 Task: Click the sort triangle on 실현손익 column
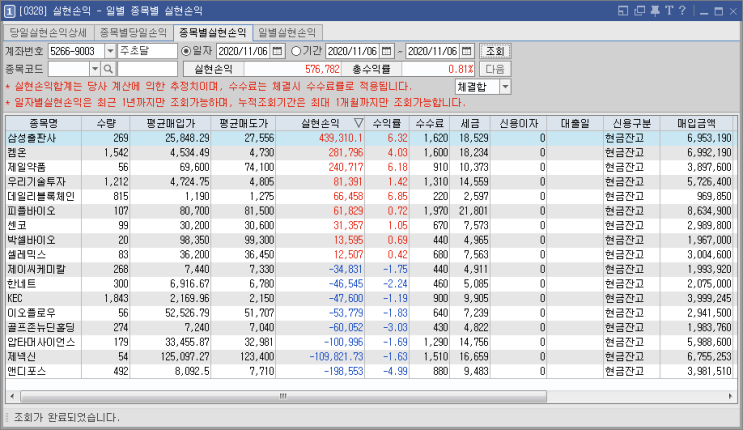tap(358, 123)
